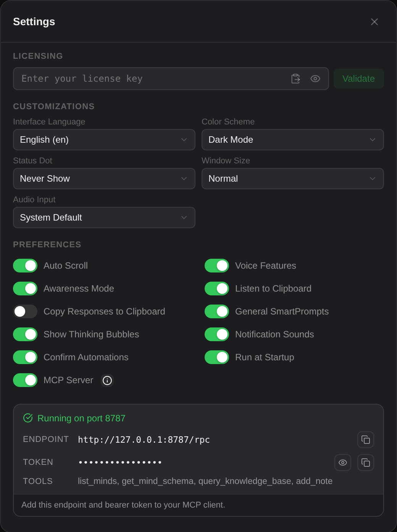Image resolution: width=397 pixels, height=532 pixels.
Task: Open MCP Server info icon
Action: [107, 380]
